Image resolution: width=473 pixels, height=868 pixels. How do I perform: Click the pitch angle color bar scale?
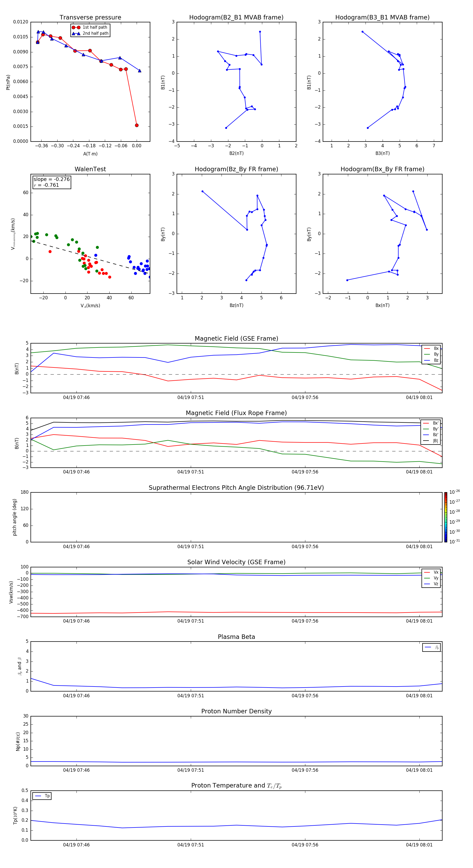(446, 517)
